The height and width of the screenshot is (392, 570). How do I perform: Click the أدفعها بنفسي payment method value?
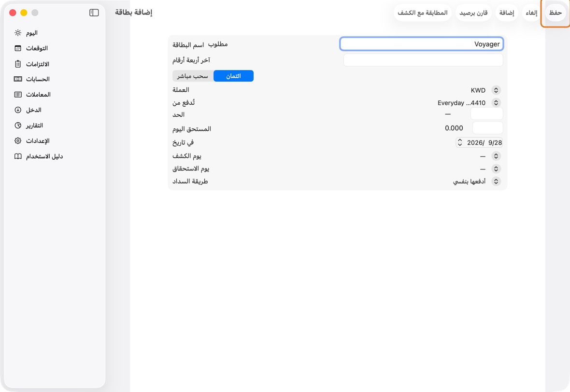coord(470,182)
